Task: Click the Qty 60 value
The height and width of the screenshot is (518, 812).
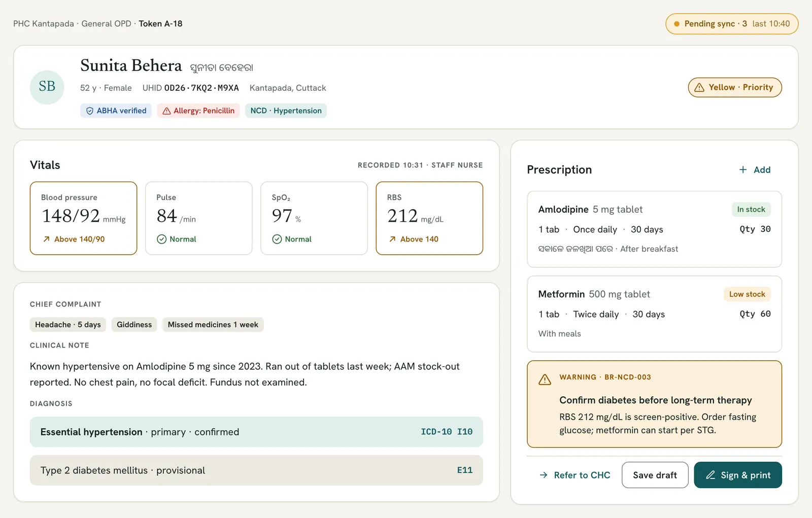Action: pyautogui.click(x=755, y=314)
